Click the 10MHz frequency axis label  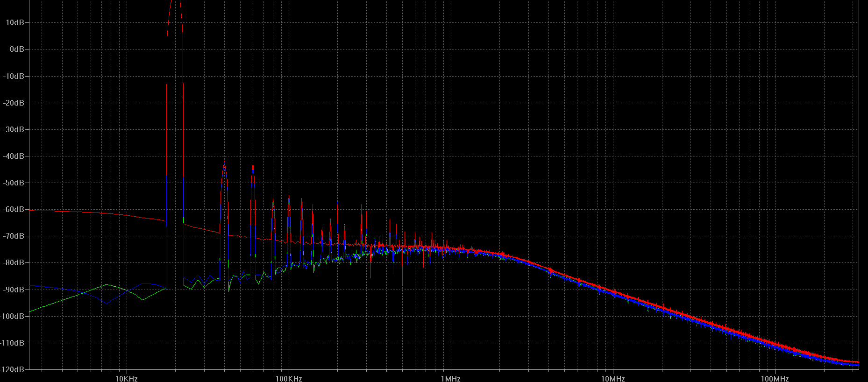pos(613,378)
